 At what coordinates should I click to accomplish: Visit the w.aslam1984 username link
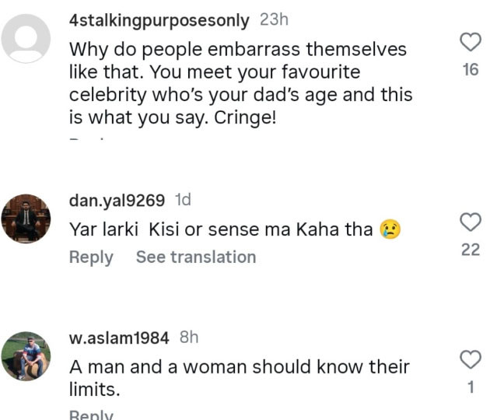pyautogui.click(x=119, y=338)
